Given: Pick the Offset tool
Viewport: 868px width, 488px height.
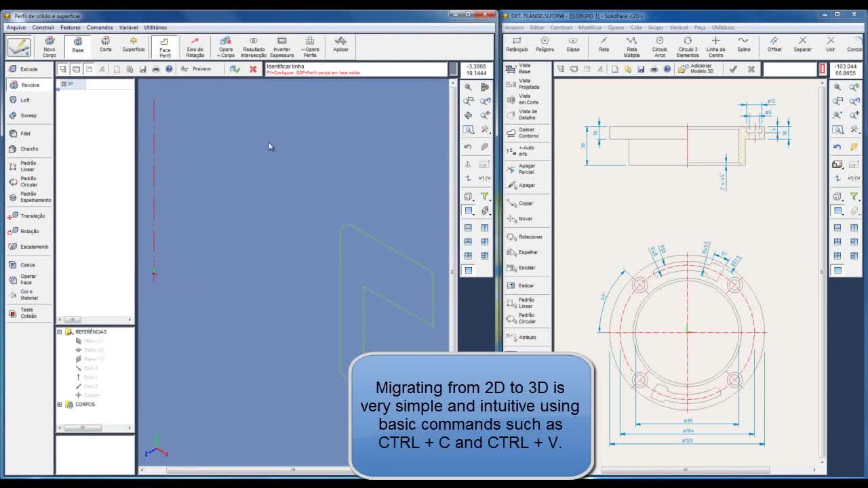Looking at the screenshot, I should point(774,45).
